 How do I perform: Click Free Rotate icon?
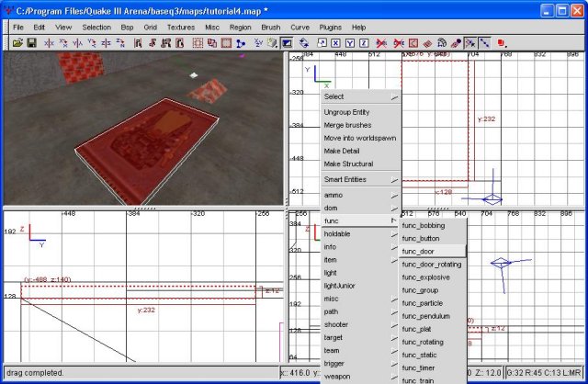(304, 43)
